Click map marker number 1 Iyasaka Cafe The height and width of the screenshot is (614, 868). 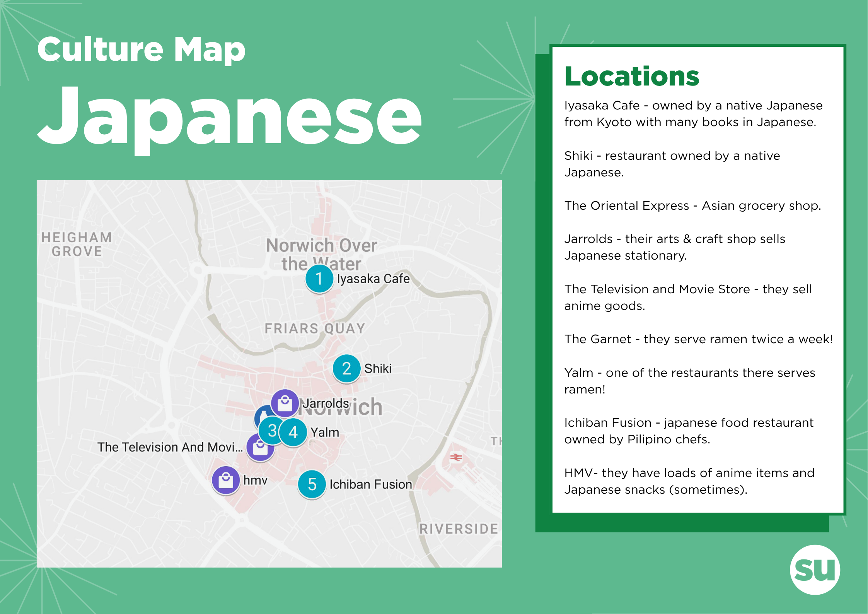coord(319,279)
